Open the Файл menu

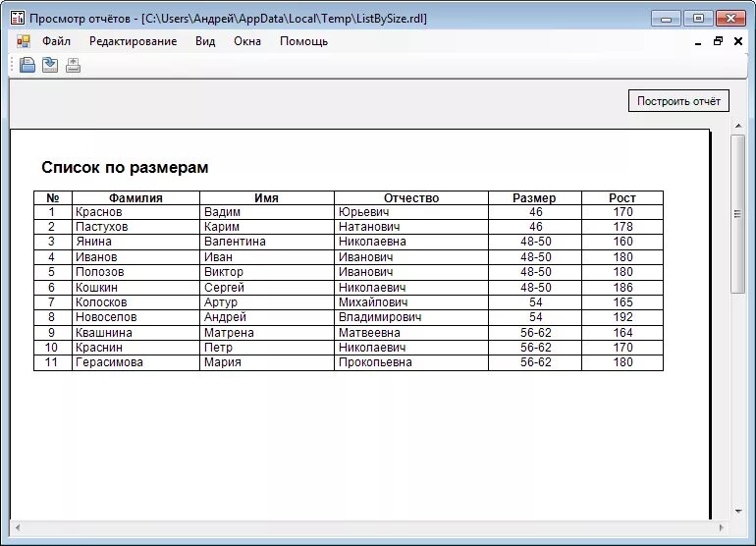(56, 41)
